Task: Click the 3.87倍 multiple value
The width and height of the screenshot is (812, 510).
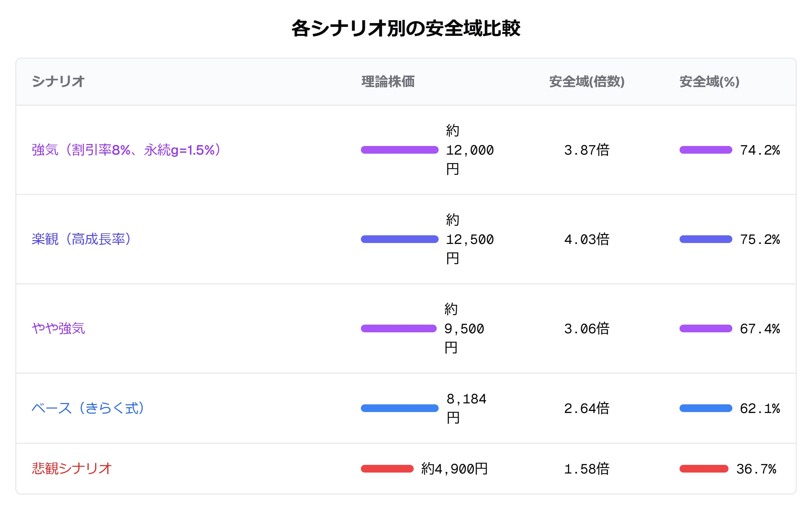Action: pyautogui.click(x=587, y=150)
